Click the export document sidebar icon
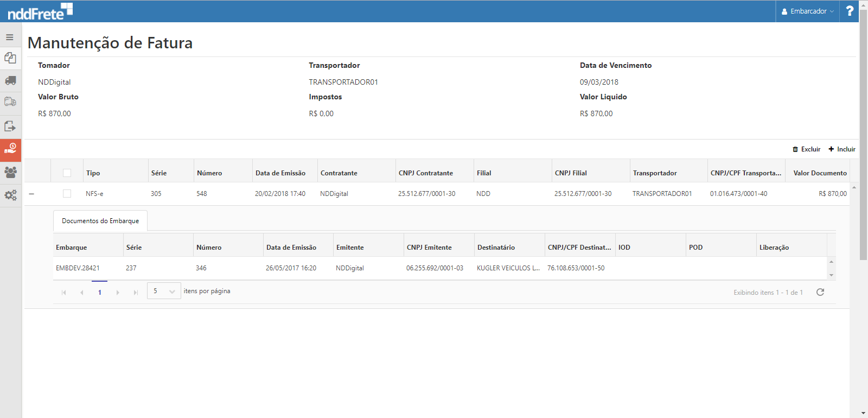 (x=10, y=126)
